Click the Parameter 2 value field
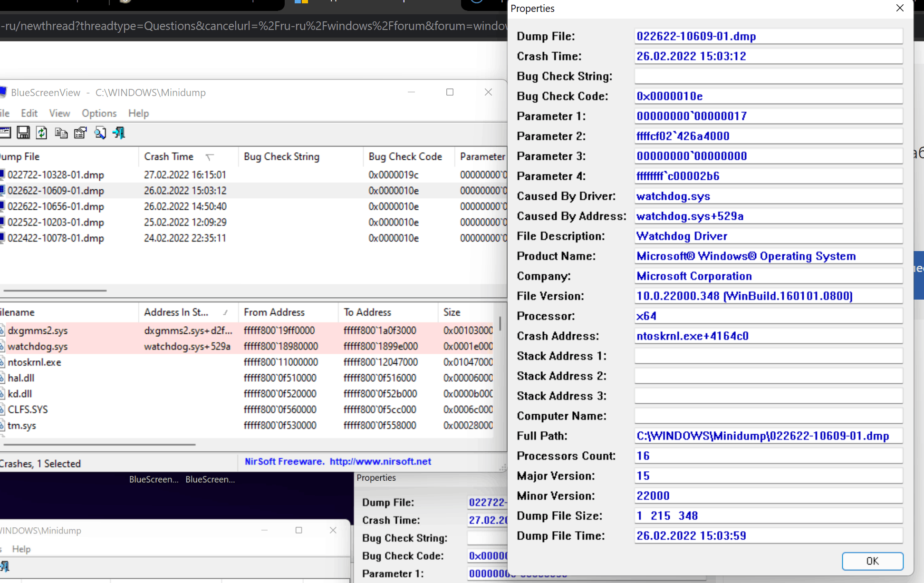 coord(769,136)
